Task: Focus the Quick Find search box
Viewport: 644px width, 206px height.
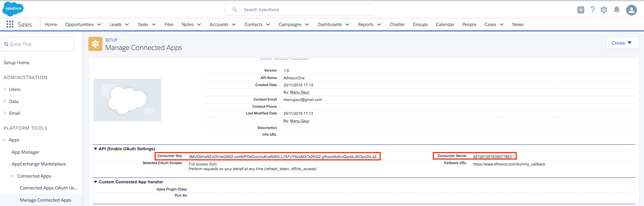Action: click(38, 44)
